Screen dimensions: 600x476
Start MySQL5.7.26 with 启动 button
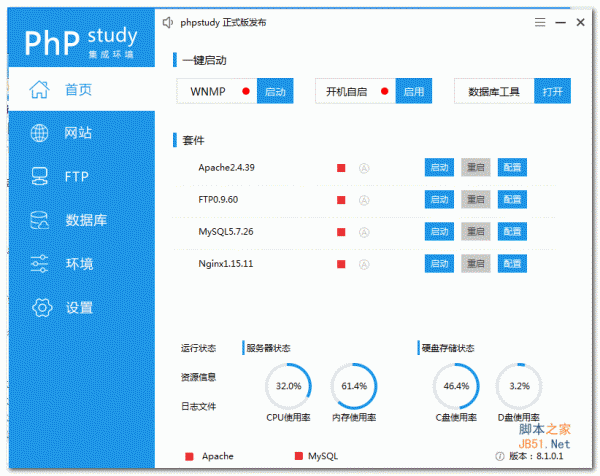point(439,231)
